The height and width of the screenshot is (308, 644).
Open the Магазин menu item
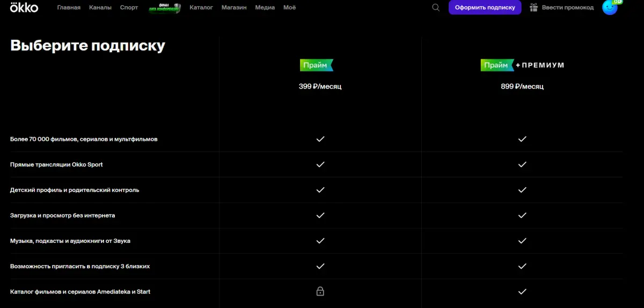[234, 8]
